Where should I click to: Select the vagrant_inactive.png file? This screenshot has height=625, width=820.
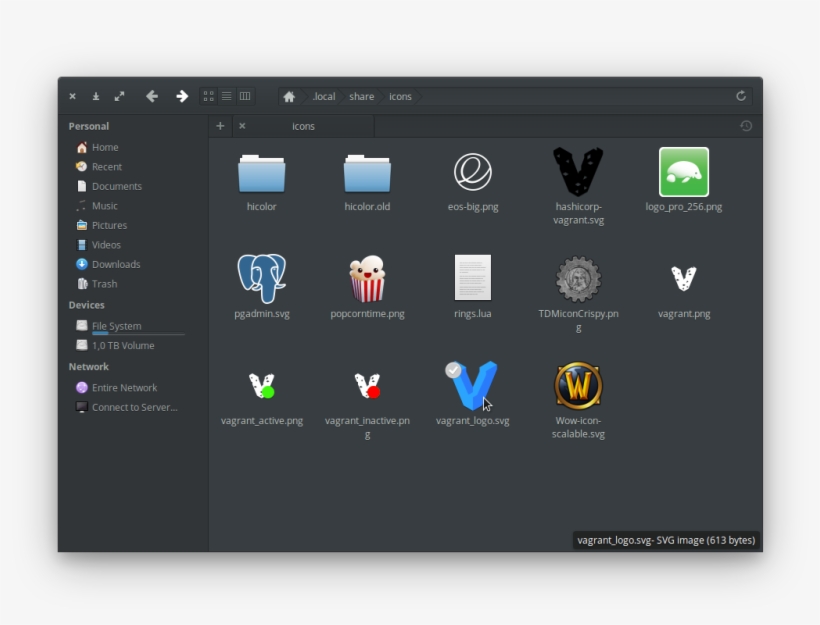point(367,386)
